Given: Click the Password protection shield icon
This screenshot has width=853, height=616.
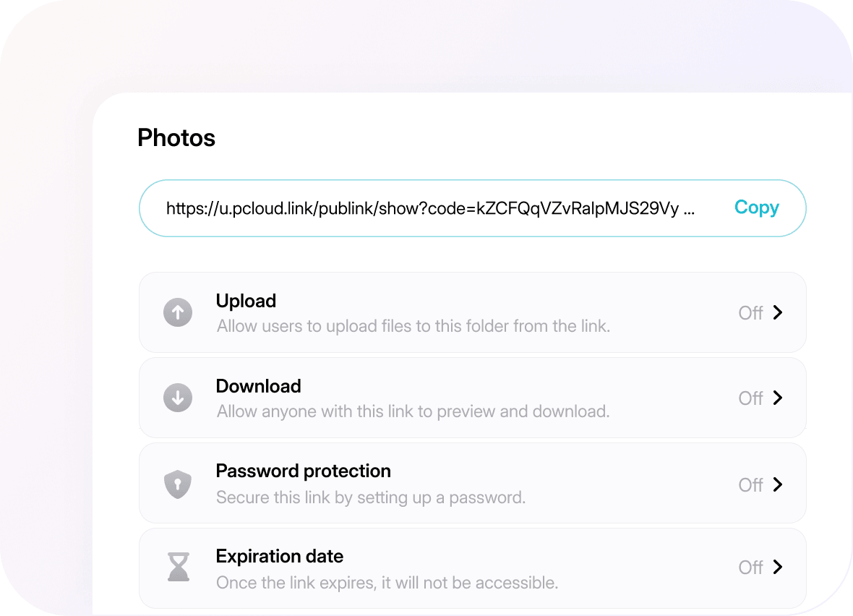Looking at the screenshot, I should (178, 483).
